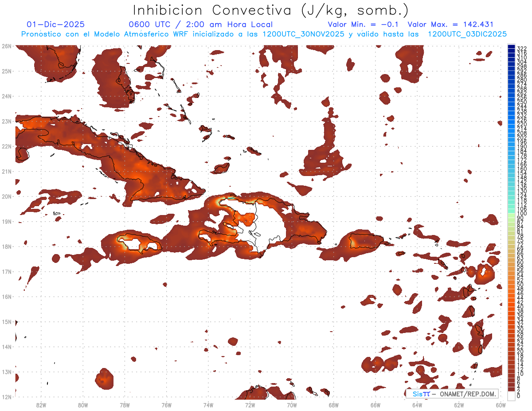Click the 25N latitude axis label
The image size is (532, 411).
click(6, 71)
